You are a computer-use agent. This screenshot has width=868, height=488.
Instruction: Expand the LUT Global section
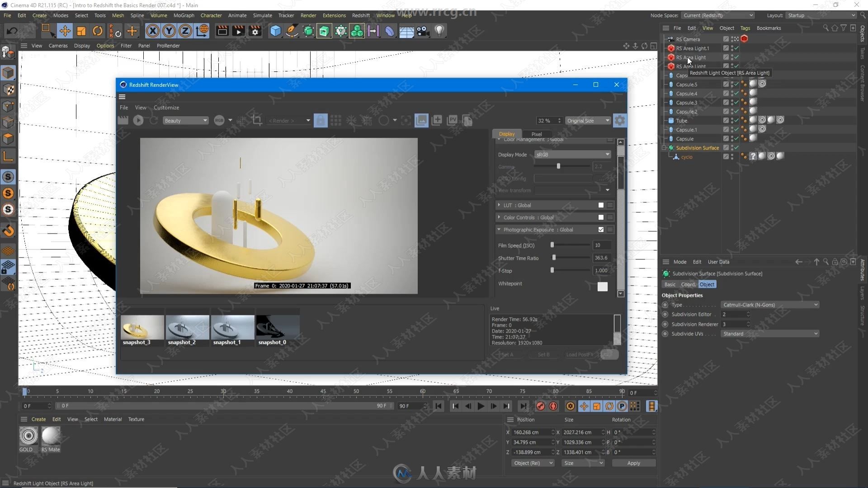(499, 205)
